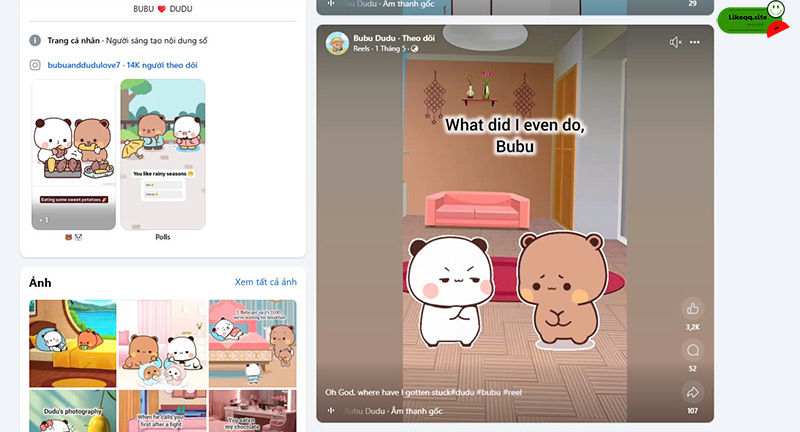Open the reel's three-dot options menu
800x432 pixels.
[695, 42]
